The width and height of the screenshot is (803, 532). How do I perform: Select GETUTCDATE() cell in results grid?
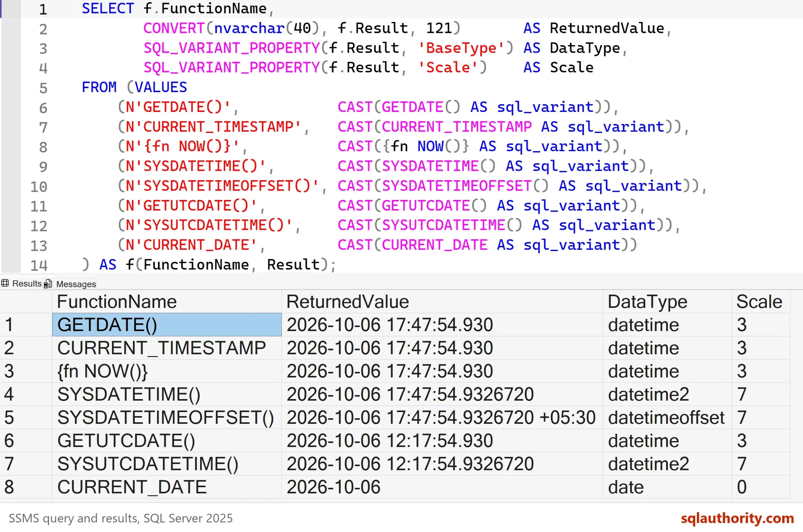click(x=167, y=440)
